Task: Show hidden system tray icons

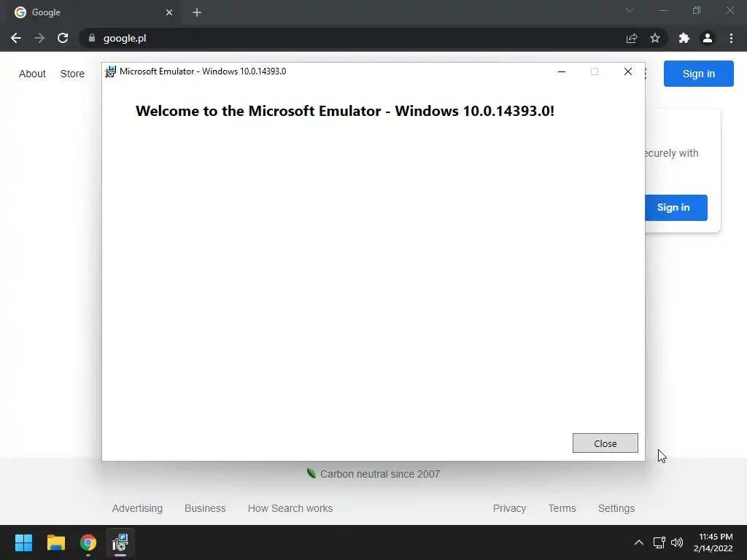Action: click(639, 542)
